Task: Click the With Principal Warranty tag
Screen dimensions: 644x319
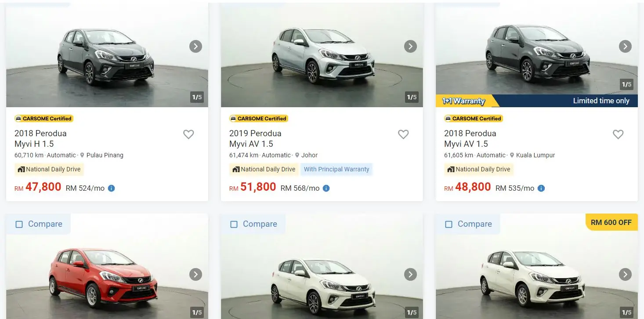Action: (x=336, y=169)
